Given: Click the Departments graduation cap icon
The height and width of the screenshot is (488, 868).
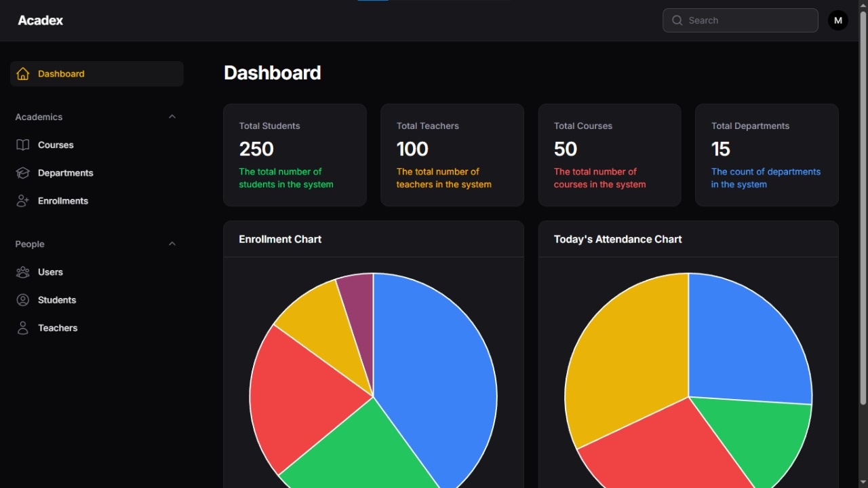Looking at the screenshot, I should [23, 173].
